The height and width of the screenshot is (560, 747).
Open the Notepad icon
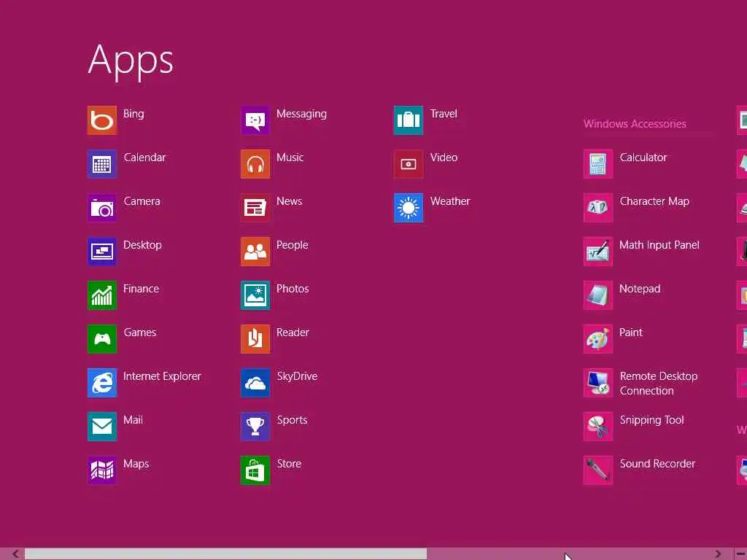(x=598, y=295)
